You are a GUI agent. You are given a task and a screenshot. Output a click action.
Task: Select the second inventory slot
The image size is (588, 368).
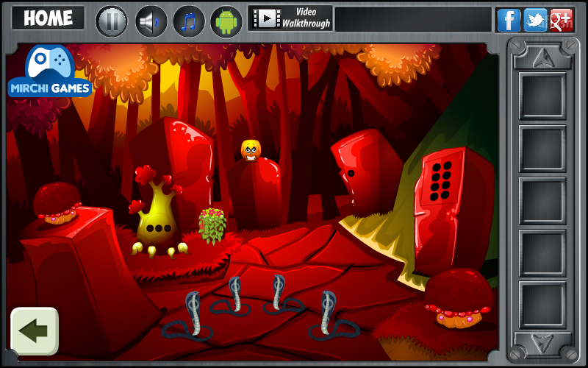542,149
